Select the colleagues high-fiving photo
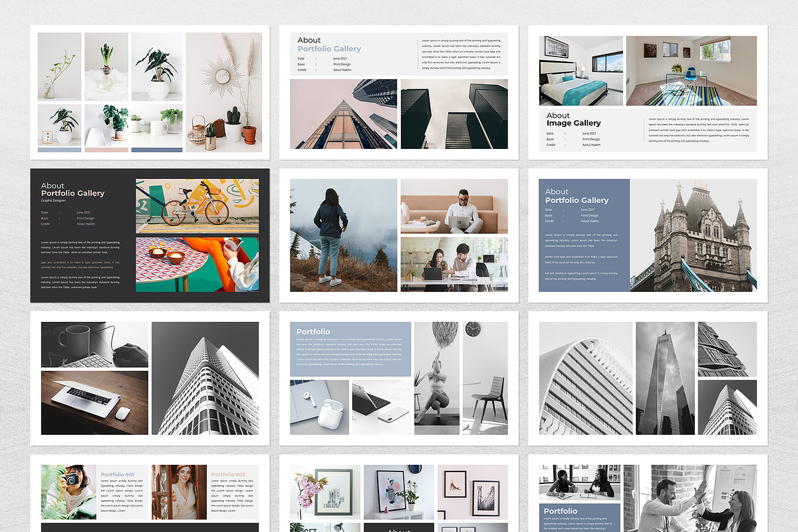This screenshot has height=532, width=798. coord(690,499)
